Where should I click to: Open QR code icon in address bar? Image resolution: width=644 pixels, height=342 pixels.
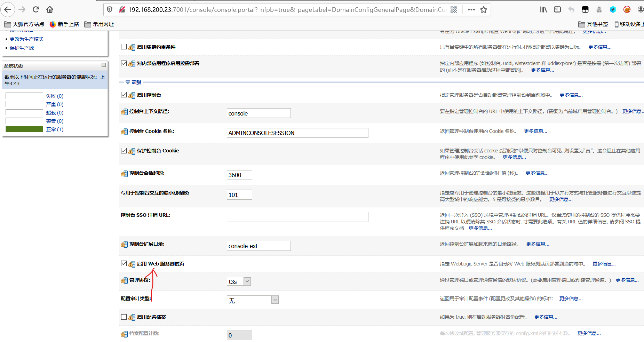454,9
